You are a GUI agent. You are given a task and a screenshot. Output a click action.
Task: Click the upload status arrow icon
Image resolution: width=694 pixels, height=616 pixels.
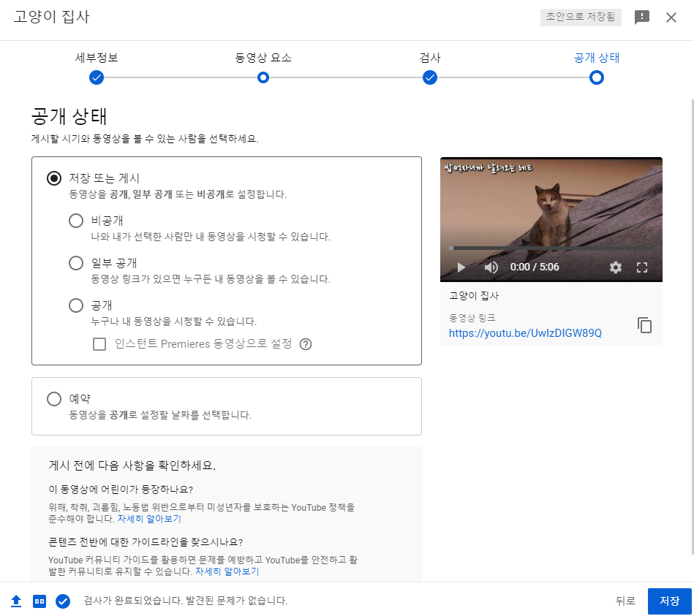pos(16,601)
